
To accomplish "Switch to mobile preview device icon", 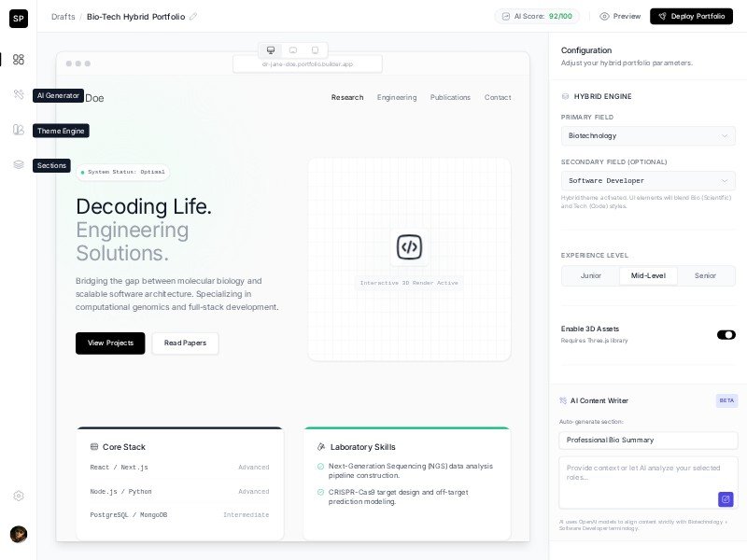I will [315, 50].
